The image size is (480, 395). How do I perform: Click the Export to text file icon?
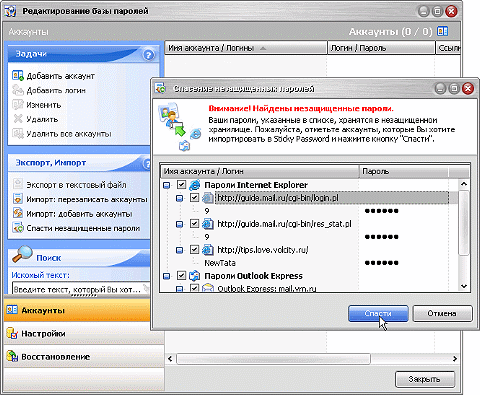18,184
